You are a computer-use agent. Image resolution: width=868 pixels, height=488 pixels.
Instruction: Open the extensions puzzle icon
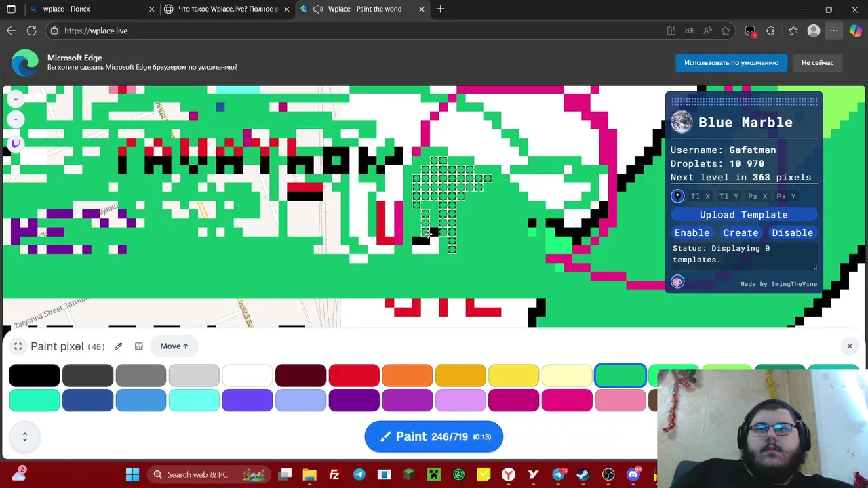(770, 30)
